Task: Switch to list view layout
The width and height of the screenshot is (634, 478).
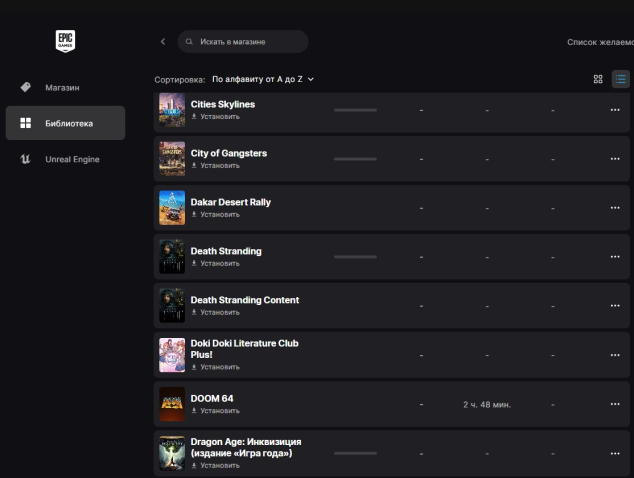Action: [621, 79]
